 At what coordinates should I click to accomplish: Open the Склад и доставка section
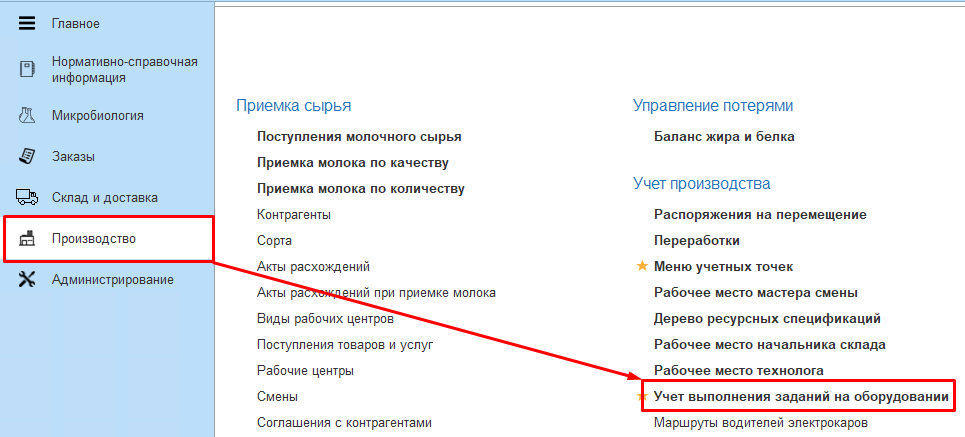pyautogui.click(x=105, y=198)
